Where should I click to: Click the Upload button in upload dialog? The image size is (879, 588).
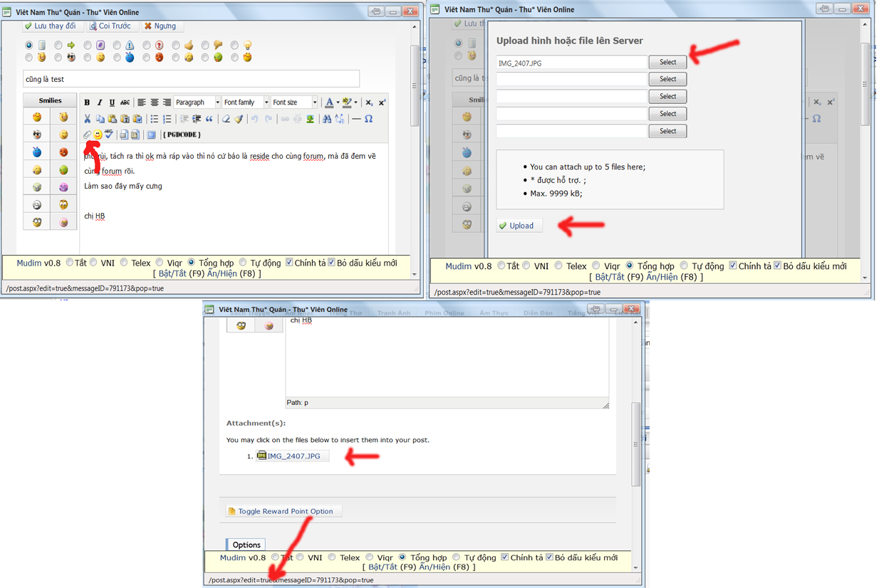(519, 226)
